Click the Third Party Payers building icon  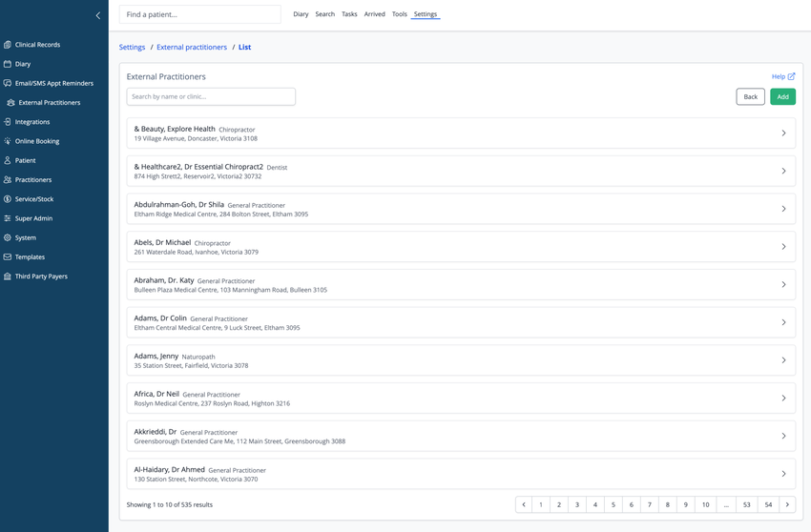pyautogui.click(x=8, y=276)
